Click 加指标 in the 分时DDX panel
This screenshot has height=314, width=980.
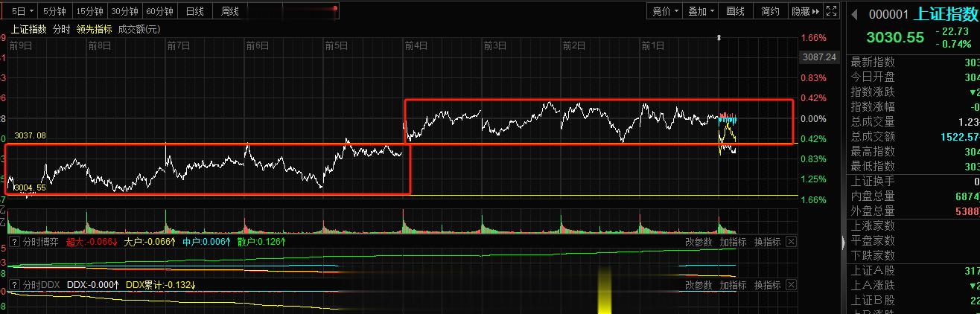733,285
